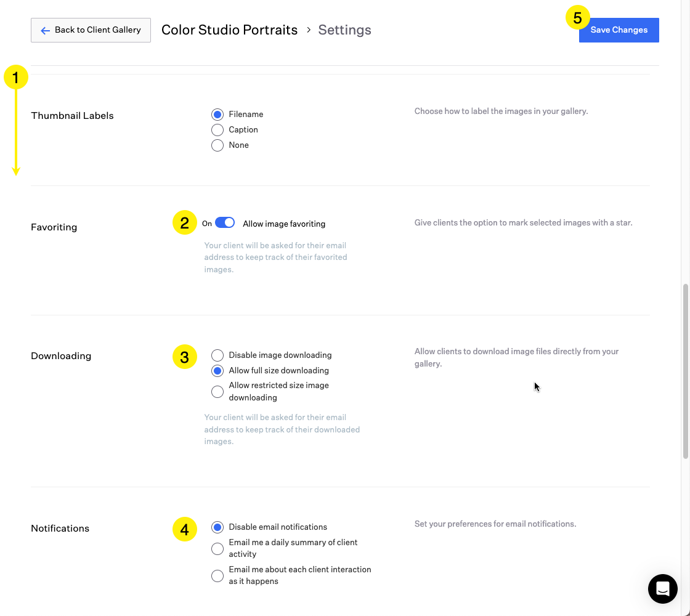Click yellow step marker number 5
This screenshot has height=616, width=690.
point(577,18)
